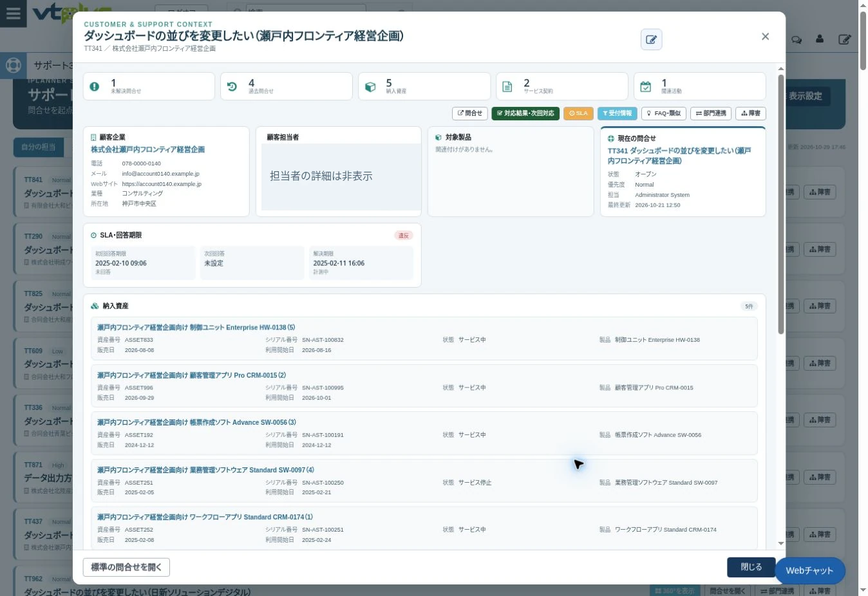Open the chat bubbles icon in the top bar
The image size is (868, 596).
(x=797, y=39)
